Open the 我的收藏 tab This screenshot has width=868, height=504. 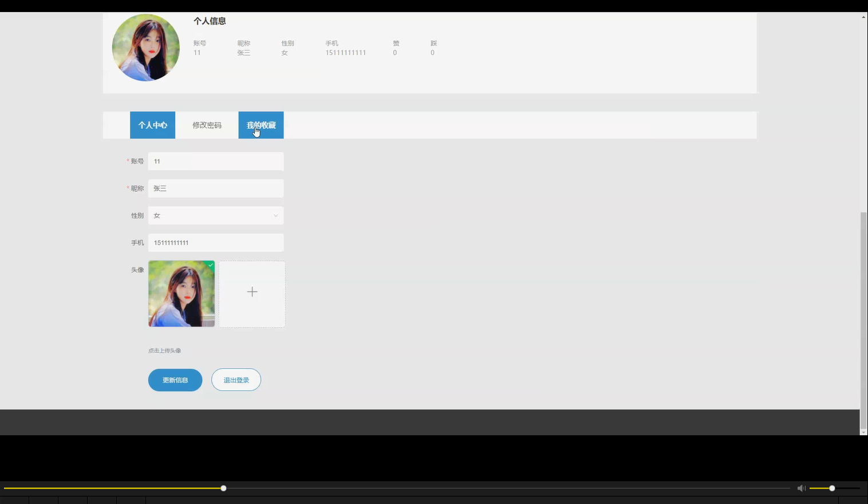tap(261, 125)
